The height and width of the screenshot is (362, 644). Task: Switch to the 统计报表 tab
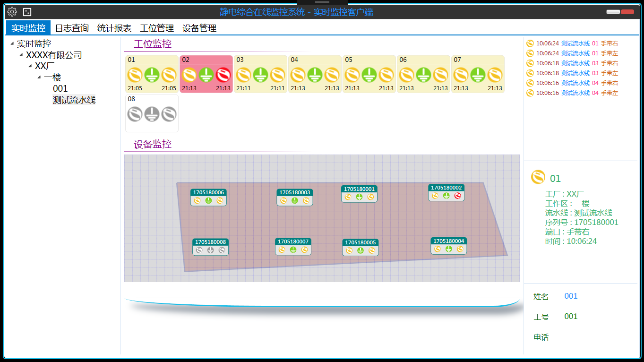coord(114,28)
